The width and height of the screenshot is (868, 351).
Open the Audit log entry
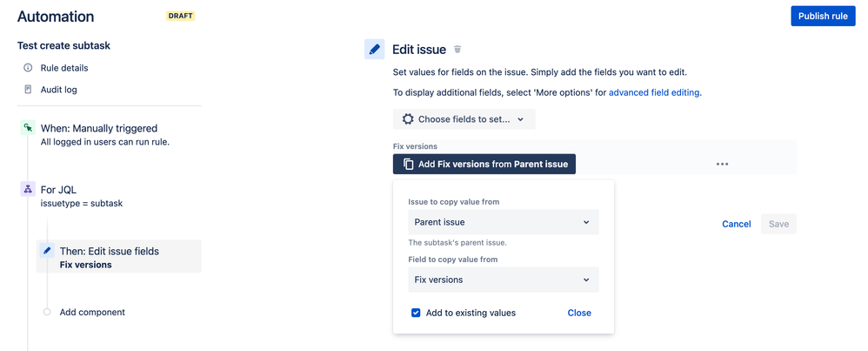pyautogui.click(x=59, y=90)
